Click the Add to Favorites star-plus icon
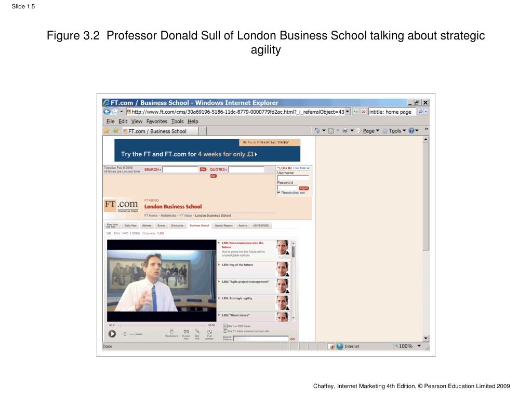The image size is (532, 399). tap(116, 131)
